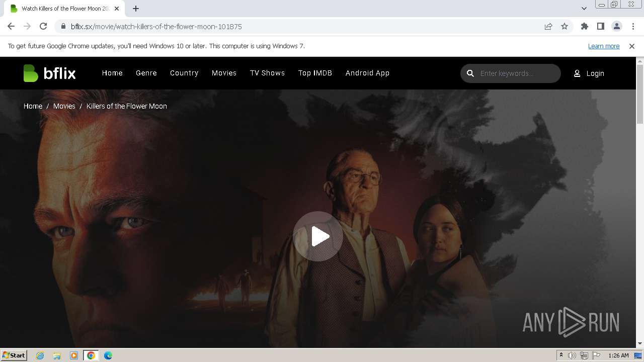This screenshot has width=644, height=362.
Task: Reload the page
Action: coord(43,26)
